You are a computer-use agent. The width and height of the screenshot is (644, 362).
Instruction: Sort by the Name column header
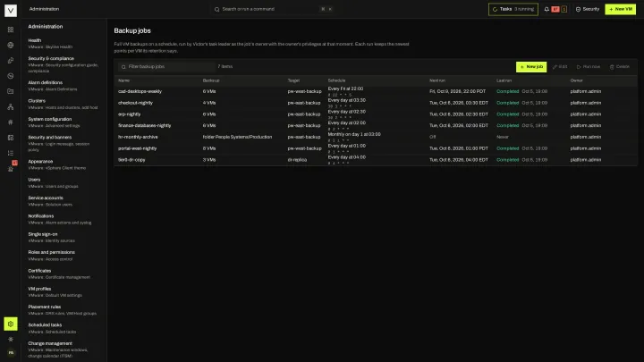(124, 80)
